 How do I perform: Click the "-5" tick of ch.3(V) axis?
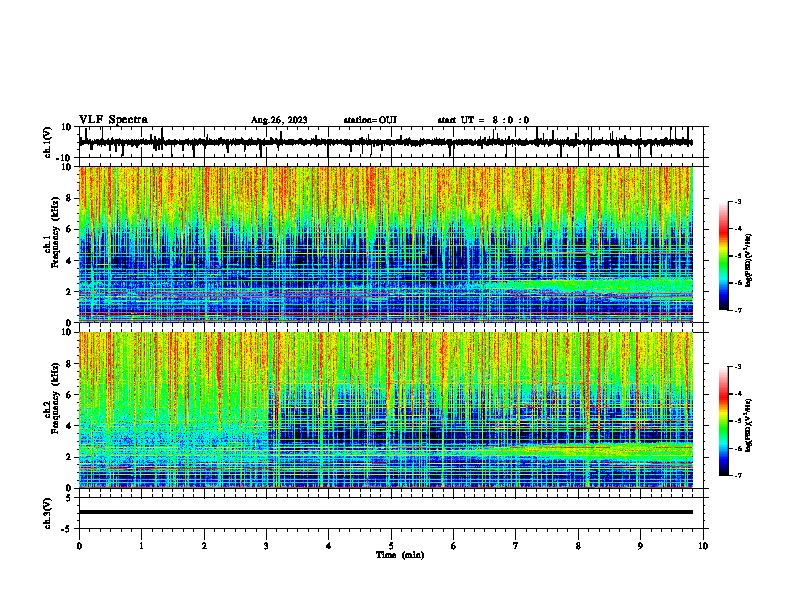pyautogui.click(x=67, y=529)
